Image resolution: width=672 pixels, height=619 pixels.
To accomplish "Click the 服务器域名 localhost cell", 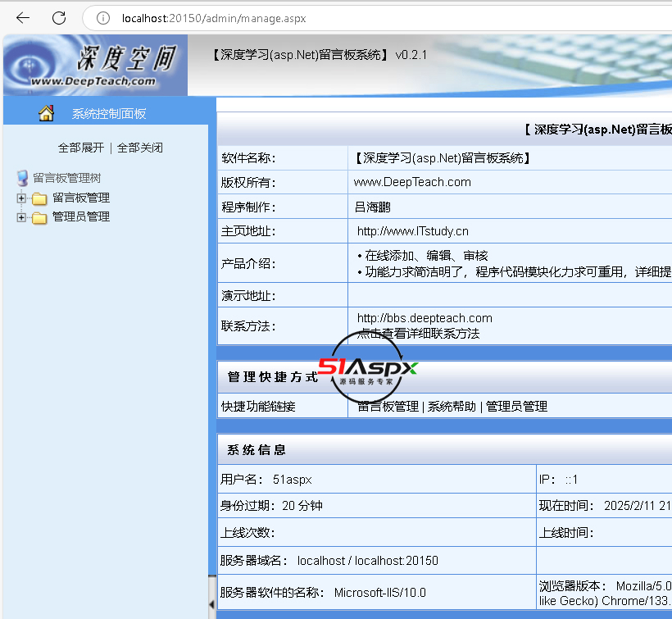I will (377, 561).
